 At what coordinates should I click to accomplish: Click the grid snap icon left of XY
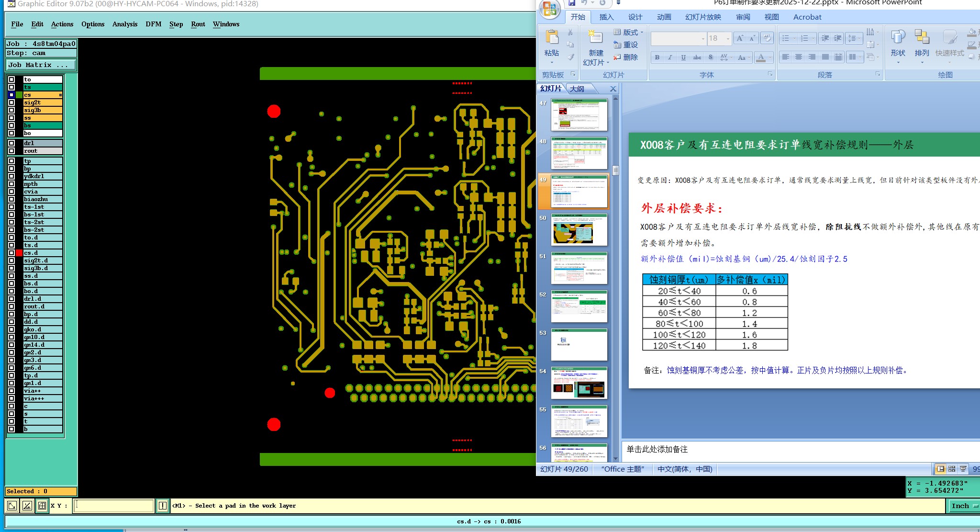[42, 506]
